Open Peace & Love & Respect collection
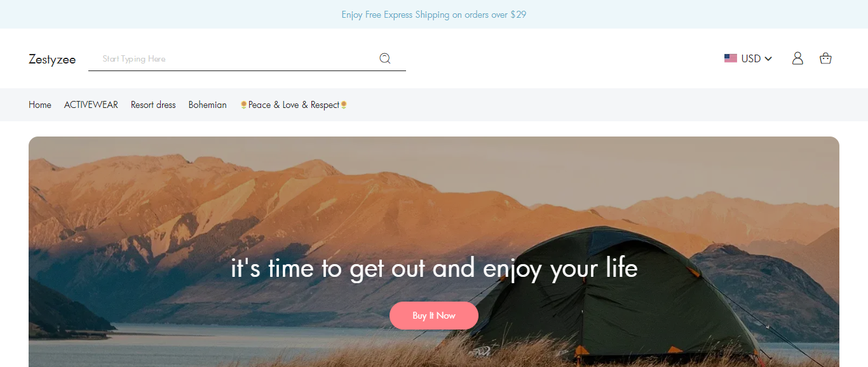 point(294,105)
